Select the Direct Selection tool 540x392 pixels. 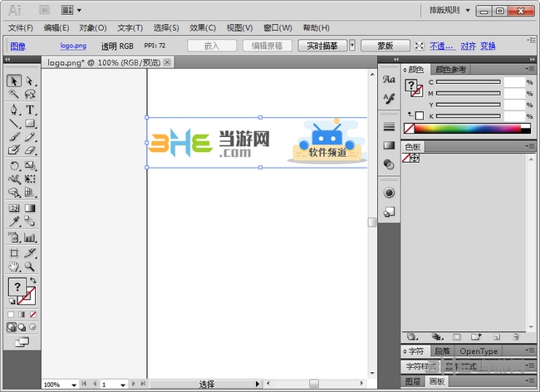[x=30, y=81]
